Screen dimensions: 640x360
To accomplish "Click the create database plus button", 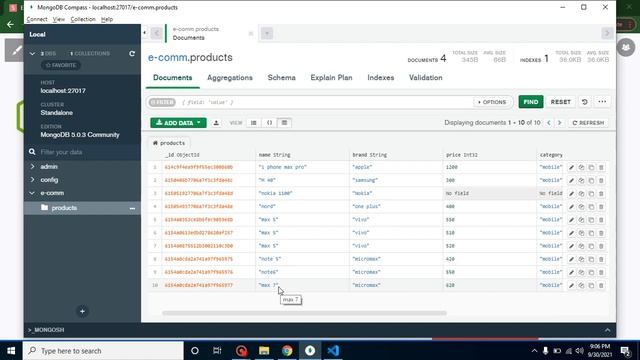I will pyautogui.click(x=82, y=311).
